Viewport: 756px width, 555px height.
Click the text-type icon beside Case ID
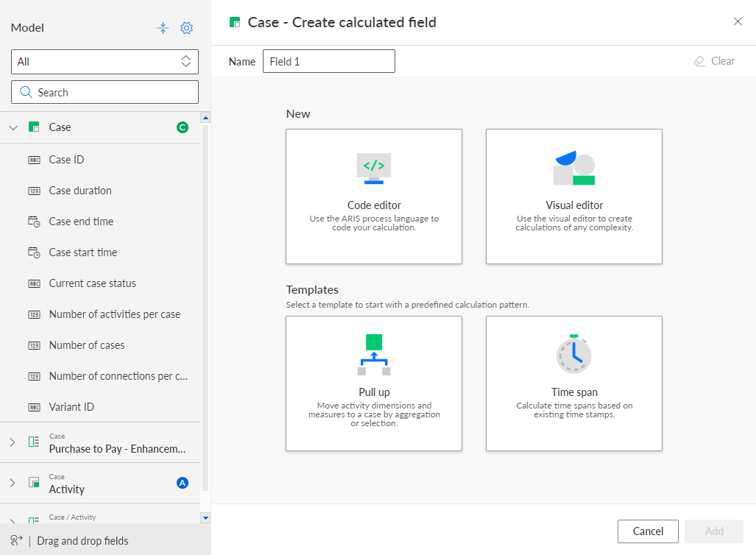(x=35, y=160)
